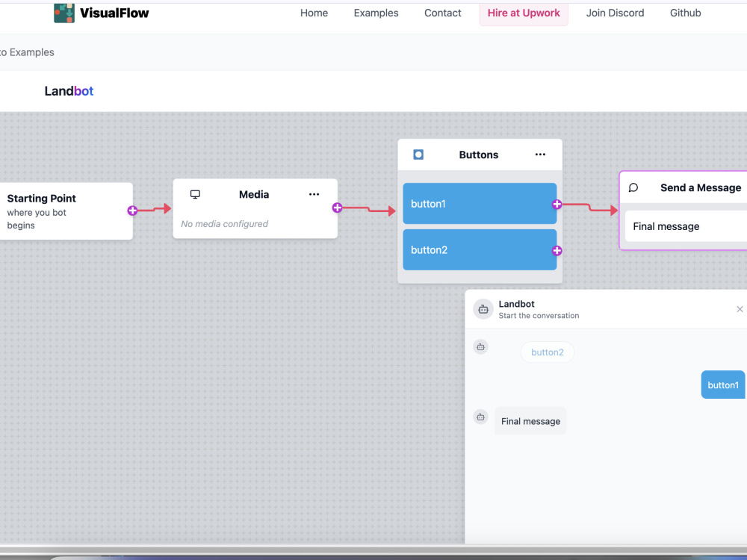Viewport: 747px width, 560px height.
Task: Click the Landbot page title
Action: tap(69, 91)
